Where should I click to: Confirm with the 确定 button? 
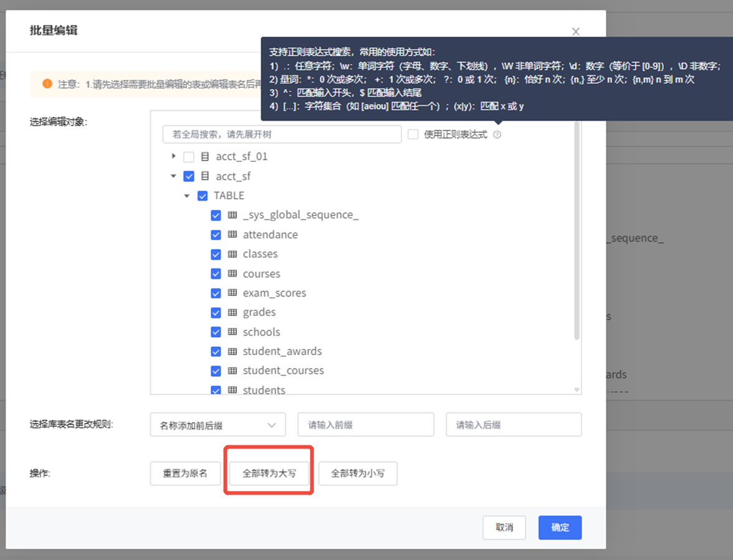coord(560,528)
